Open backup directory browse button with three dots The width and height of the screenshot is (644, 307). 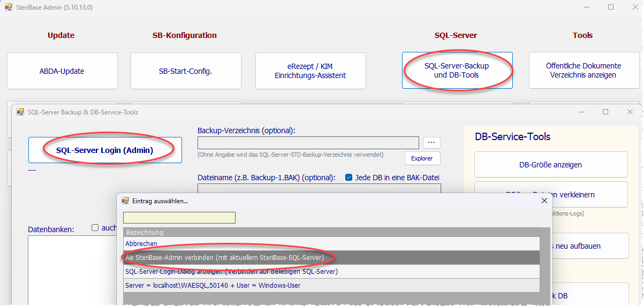[431, 142]
